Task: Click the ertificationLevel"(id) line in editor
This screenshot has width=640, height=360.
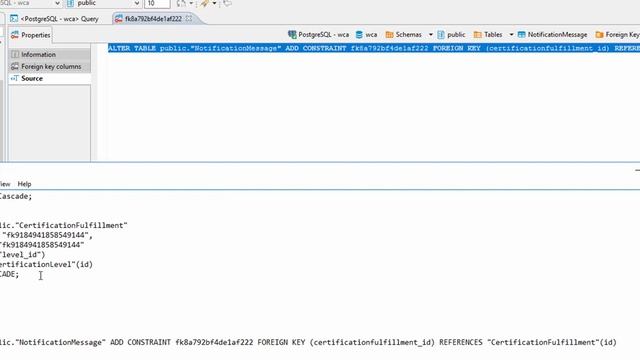Action: coord(46,264)
